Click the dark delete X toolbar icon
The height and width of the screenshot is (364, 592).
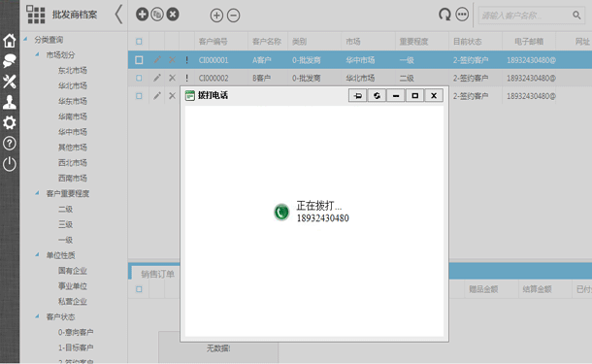(x=173, y=15)
